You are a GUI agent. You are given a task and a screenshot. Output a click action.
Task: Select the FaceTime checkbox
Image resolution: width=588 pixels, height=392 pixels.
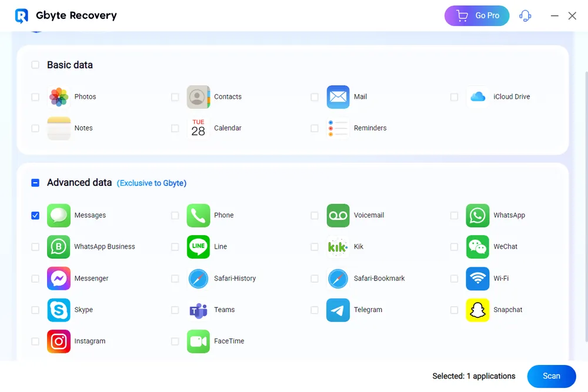(x=175, y=341)
